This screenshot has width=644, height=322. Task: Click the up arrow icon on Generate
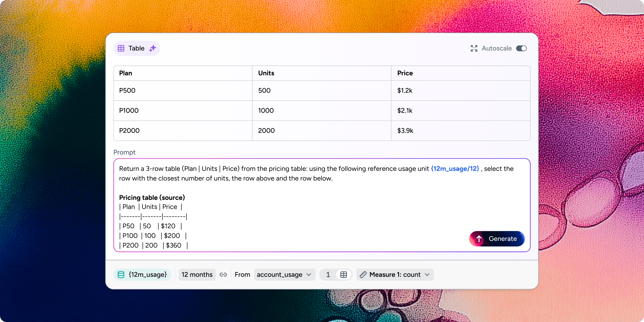pyautogui.click(x=479, y=239)
